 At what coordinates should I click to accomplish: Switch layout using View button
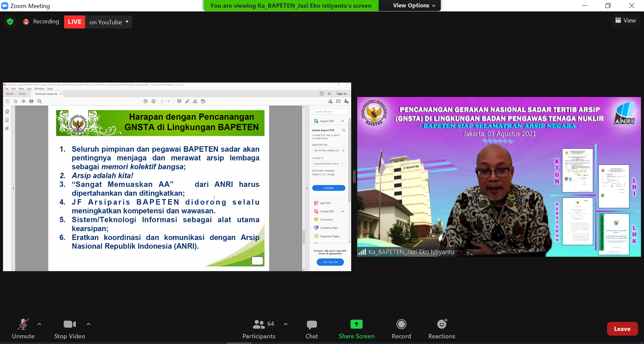(x=626, y=20)
